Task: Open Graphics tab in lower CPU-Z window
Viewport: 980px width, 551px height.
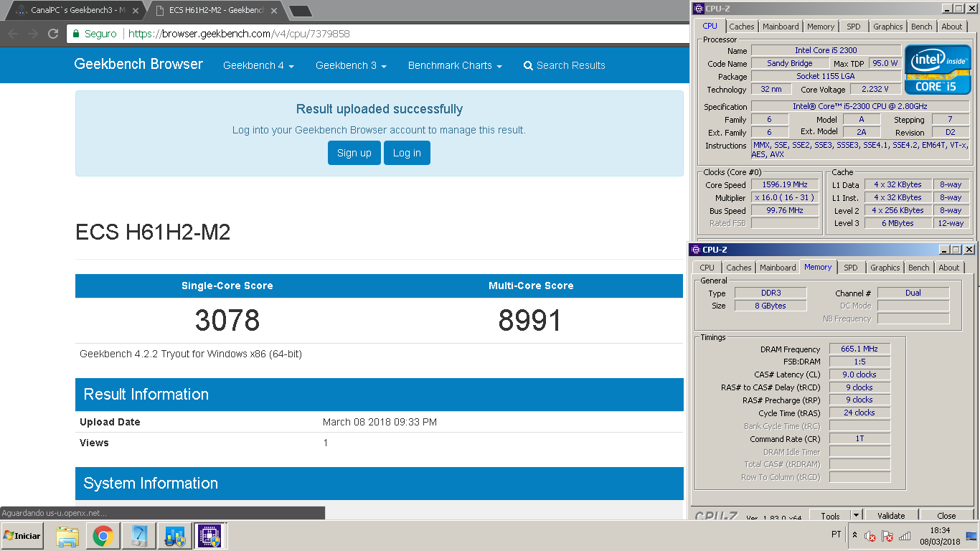Action: click(x=885, y=268)
